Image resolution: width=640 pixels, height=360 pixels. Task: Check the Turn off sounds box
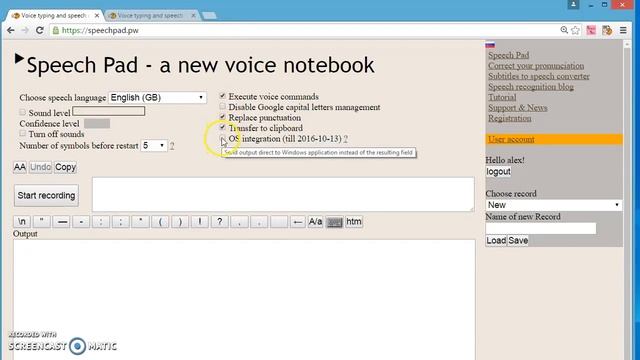point(22,133)
